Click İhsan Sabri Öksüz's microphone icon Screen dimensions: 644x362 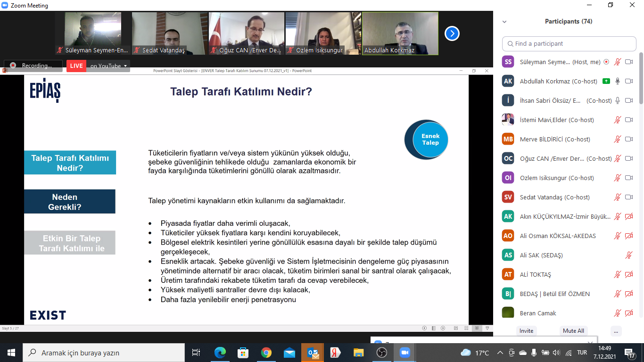tap(617, 100)
